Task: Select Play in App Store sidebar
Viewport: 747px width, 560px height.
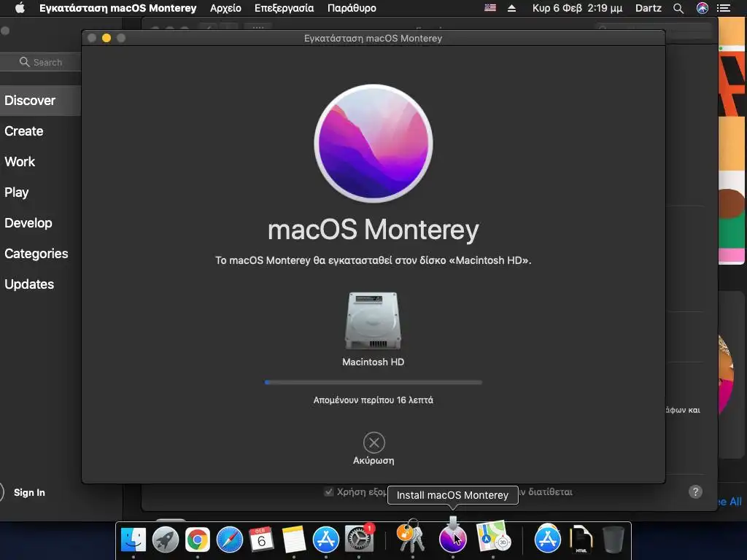Action: click(x=17, y=192)
